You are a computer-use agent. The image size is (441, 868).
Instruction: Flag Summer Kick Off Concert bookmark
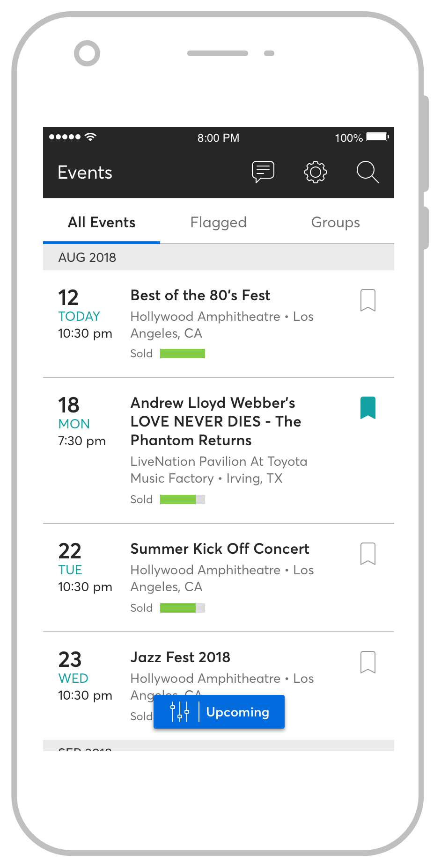367,554
